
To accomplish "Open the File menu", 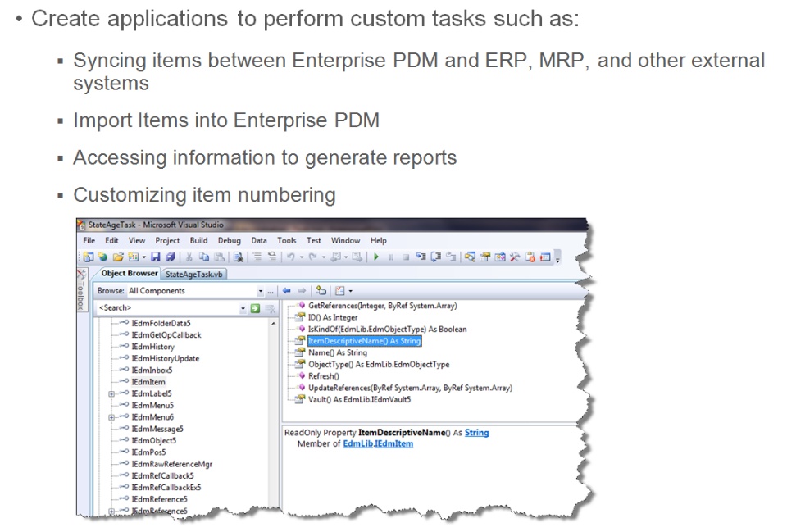I will [x=89, y=240].
